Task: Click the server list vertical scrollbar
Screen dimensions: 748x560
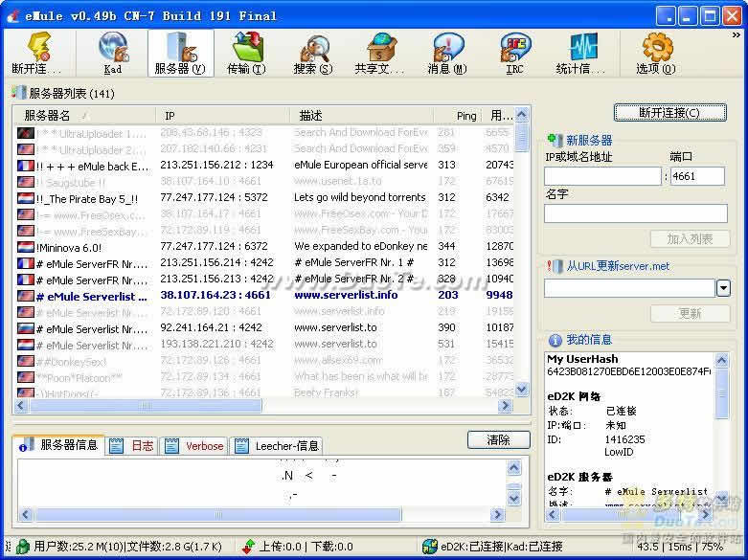Action: pos(522,258)
